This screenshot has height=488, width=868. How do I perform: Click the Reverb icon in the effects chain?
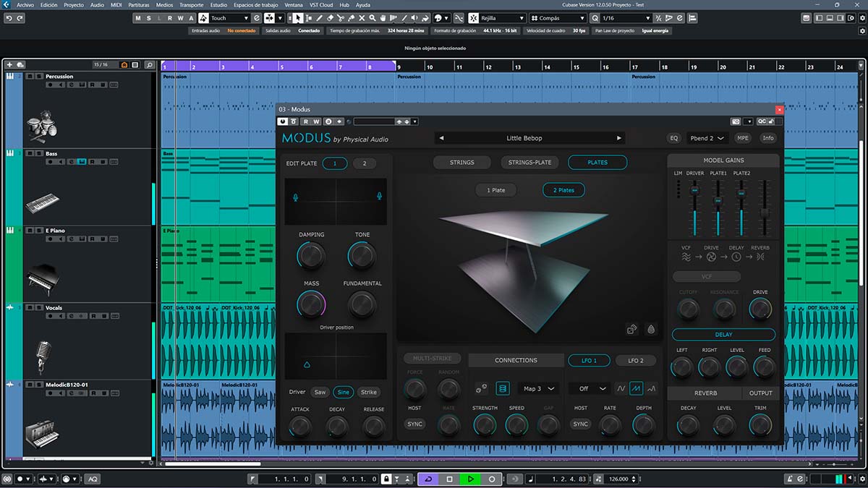click(x=760, y=257)
